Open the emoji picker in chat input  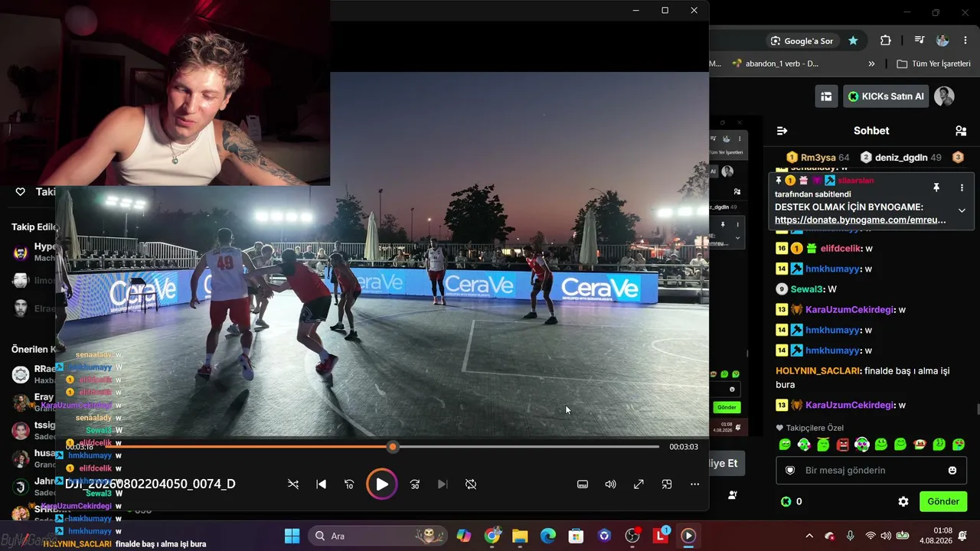coord(952,470)
